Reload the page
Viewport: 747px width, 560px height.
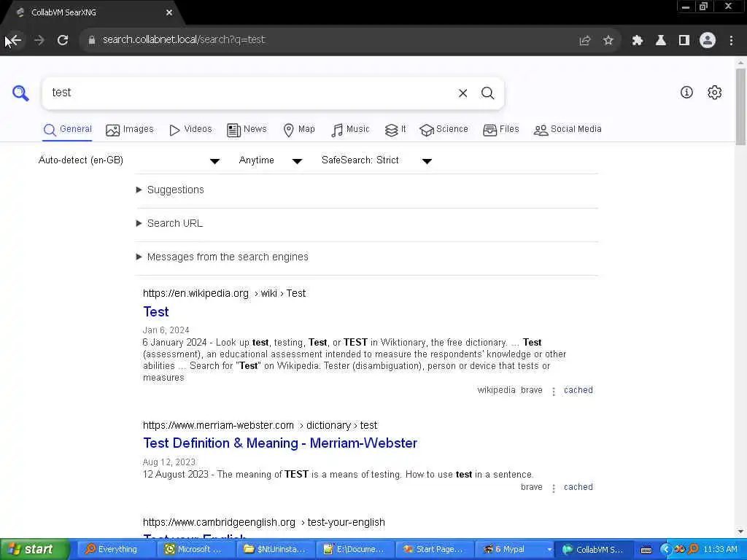63,41
